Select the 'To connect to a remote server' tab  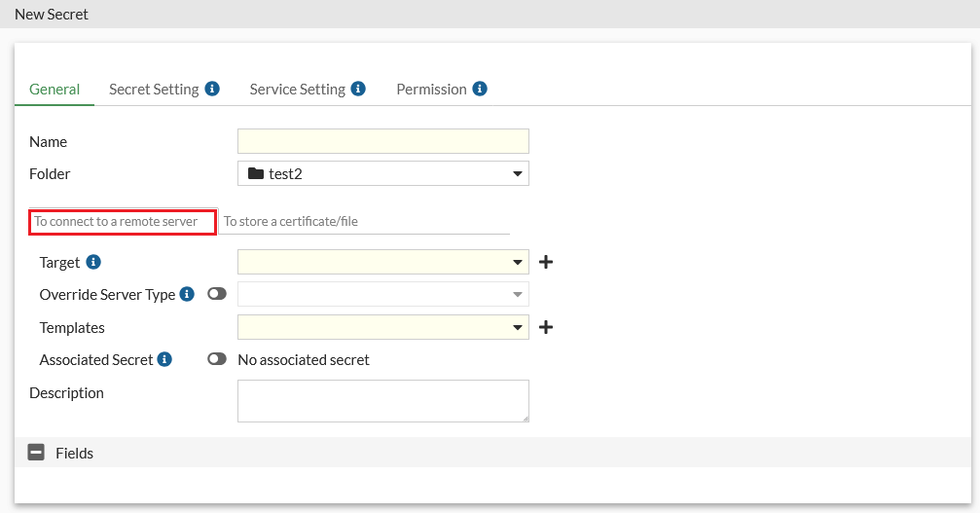[123, 222]
